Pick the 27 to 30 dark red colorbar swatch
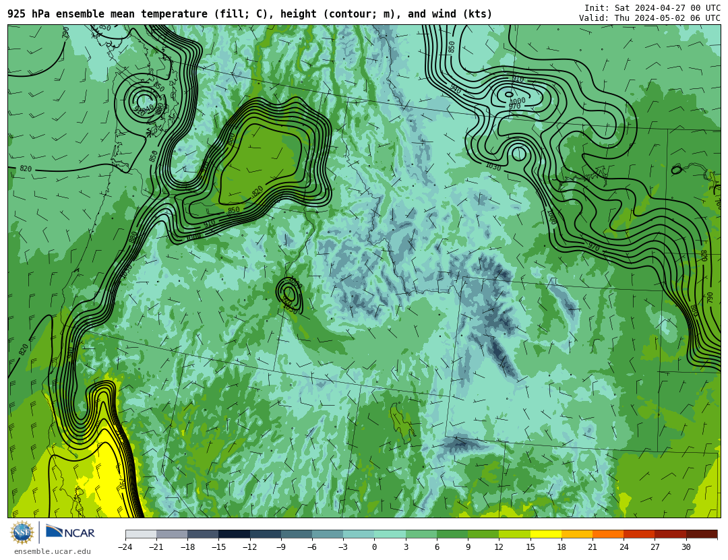Image resolution: width=728 pixels, height=560 pixels. pos(670,534)
